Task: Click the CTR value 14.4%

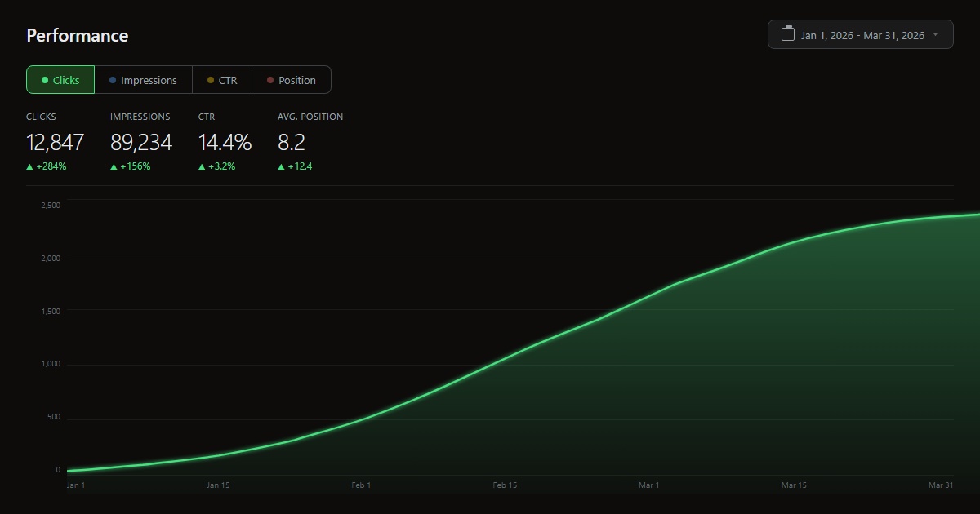Action: [x=225, y=143]
